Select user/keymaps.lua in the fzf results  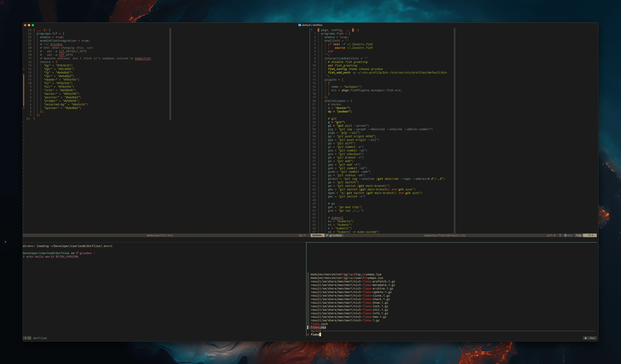point(347,278)
